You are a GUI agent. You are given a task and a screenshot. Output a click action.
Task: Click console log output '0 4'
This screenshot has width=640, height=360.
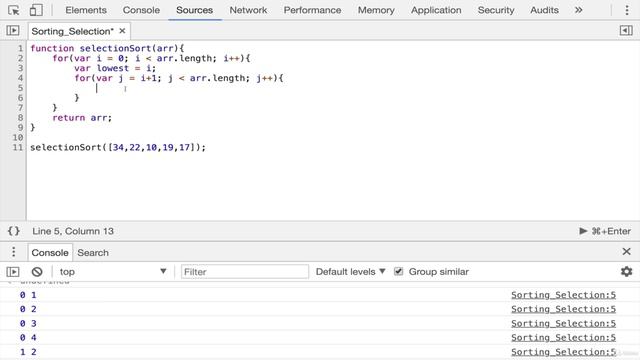28,338
